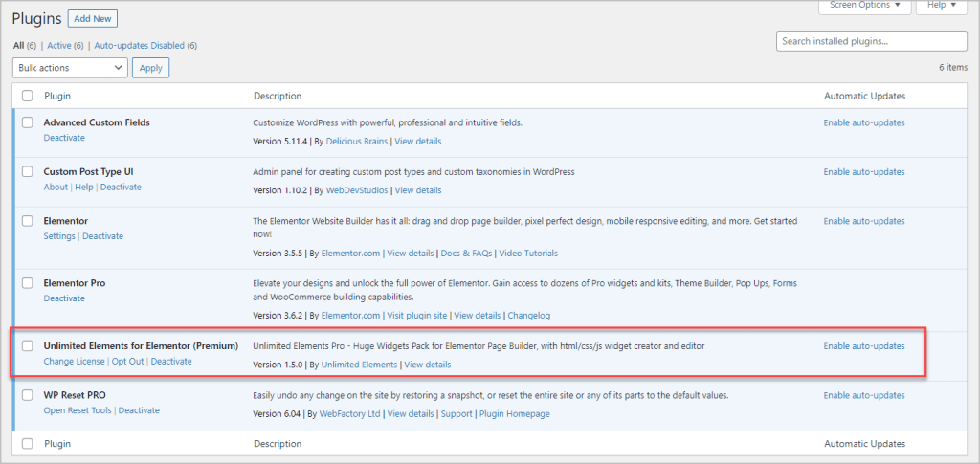Viewport: 980px width, 464px height.
Task: Click the Plugins page heading
Action: (x=37, y=19)
